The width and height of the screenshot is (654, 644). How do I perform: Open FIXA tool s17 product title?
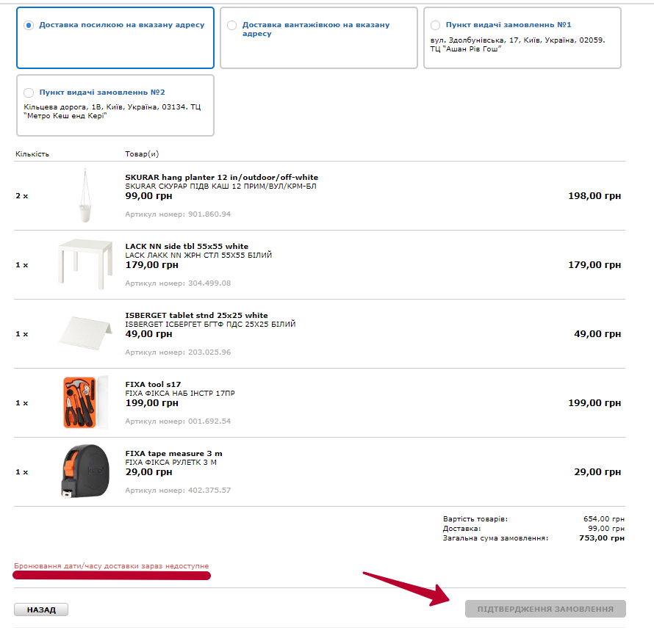point(153,384)
